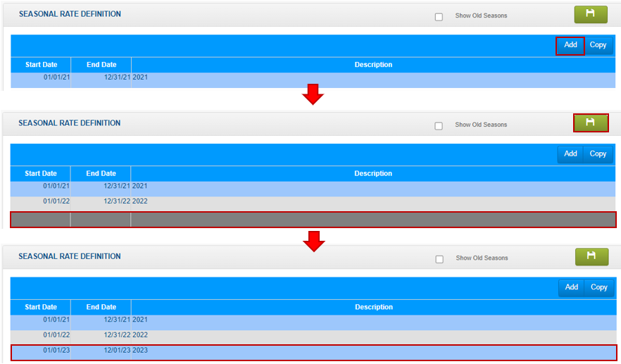
Task: Click 01/01/22 in the panel with the blank row
Action: (56, 201)
